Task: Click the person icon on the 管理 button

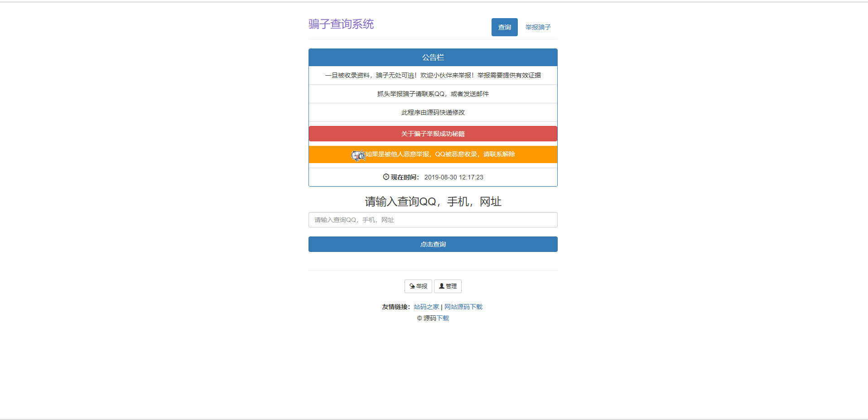Action: [441, 286]
